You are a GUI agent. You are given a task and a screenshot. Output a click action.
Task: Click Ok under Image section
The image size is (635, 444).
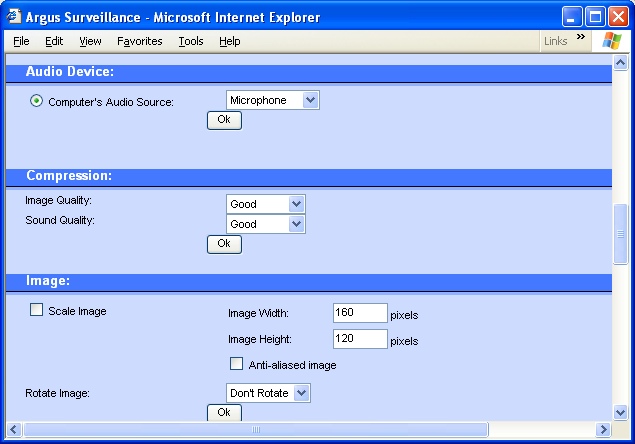[224, 412]
